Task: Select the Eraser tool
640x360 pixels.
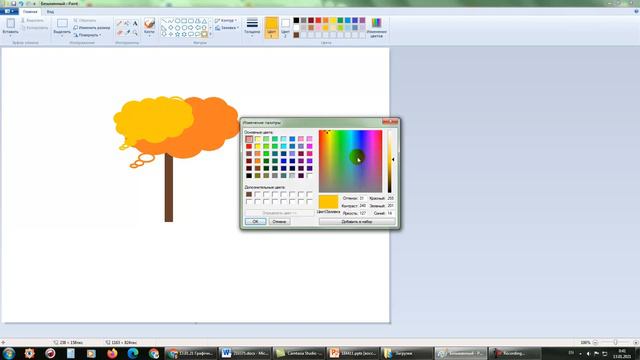Action: pos(119,32)
